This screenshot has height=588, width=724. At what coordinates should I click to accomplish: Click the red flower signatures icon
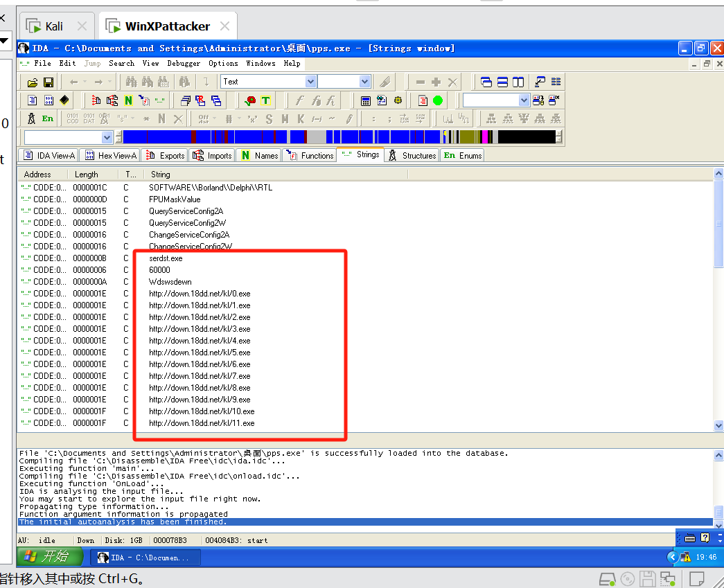(250, 100)
